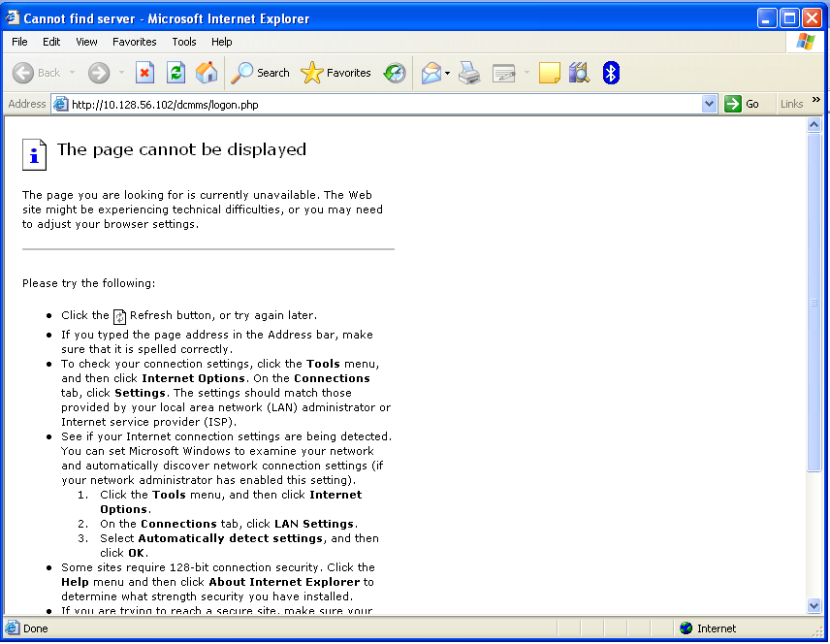Screen dimensions: 830x644
Task: Open the yellow note Discuss icon
Action: click(x=550, y=73)
